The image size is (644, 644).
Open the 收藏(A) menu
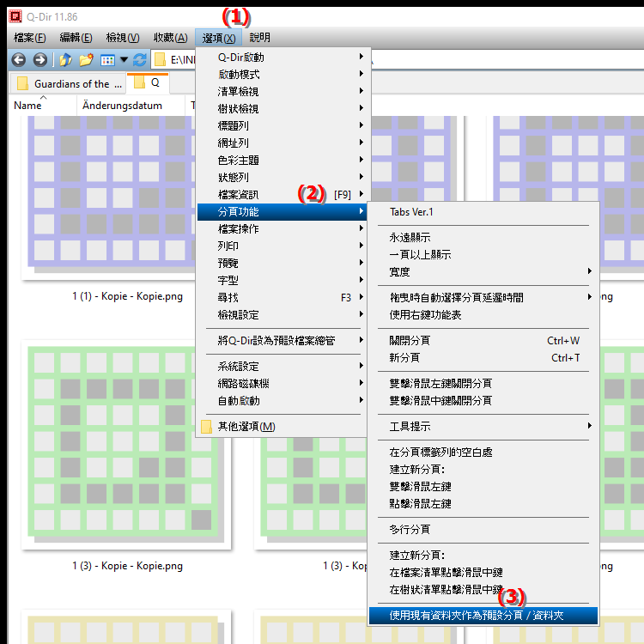171,38
